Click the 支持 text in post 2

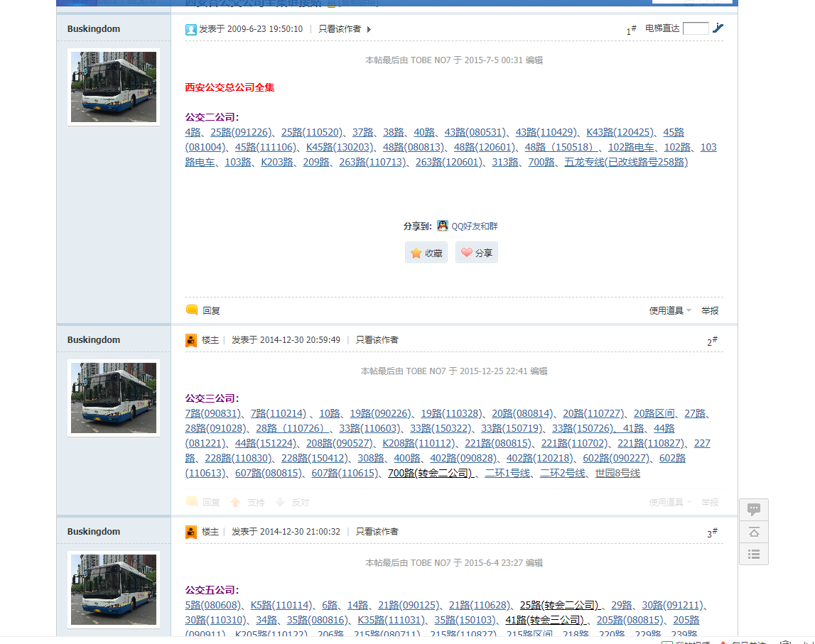click(x=255, y=502)
